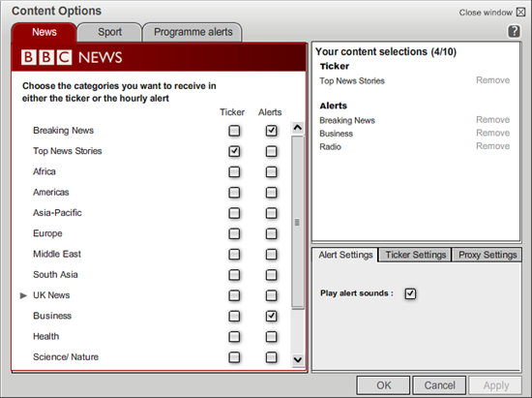Check Alerts for Europe
This screenshot has width=532, height=398.
pyautogui.click(x=271, y=233)
